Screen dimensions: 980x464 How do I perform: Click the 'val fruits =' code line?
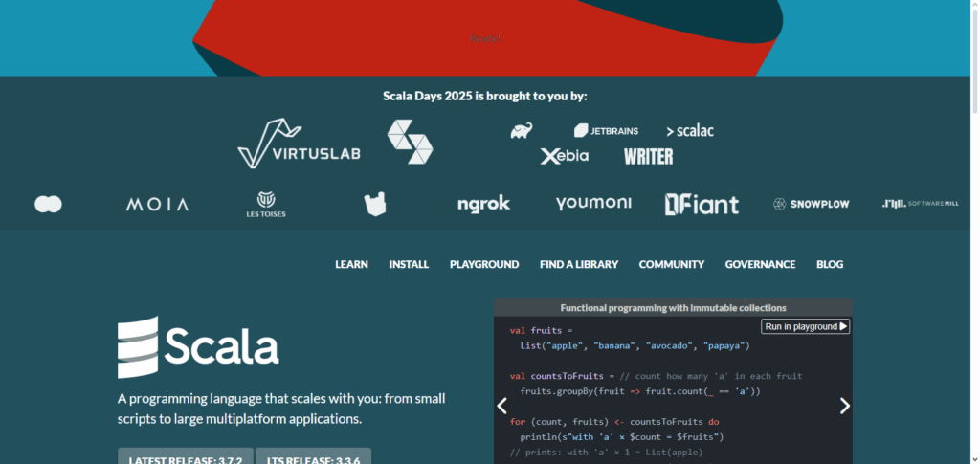point(541,330)
